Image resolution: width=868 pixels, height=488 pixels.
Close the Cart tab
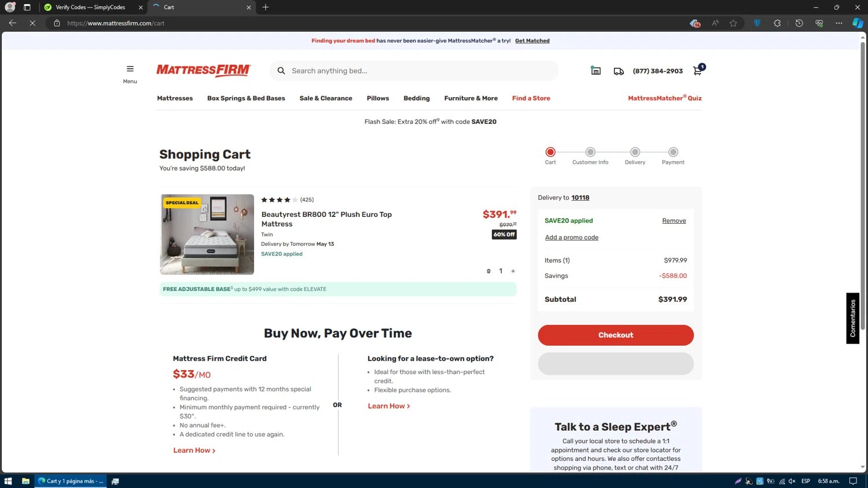coord(249,8)
